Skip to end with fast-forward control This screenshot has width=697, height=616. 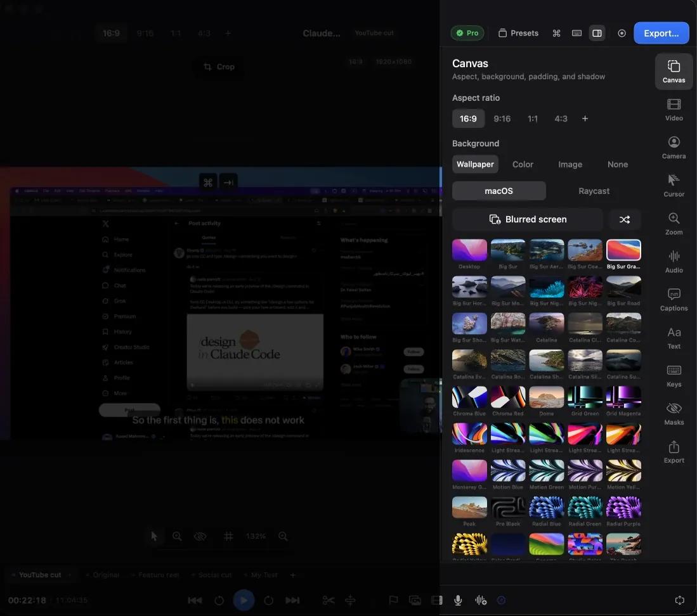pyautogui.click(x=292, y=600)
